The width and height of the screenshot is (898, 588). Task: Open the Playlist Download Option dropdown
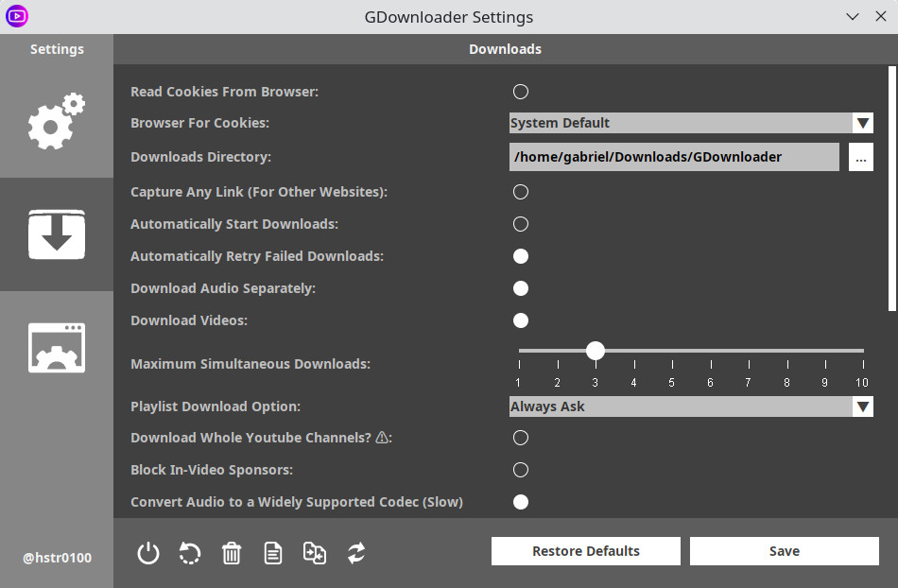coord(691,406)
